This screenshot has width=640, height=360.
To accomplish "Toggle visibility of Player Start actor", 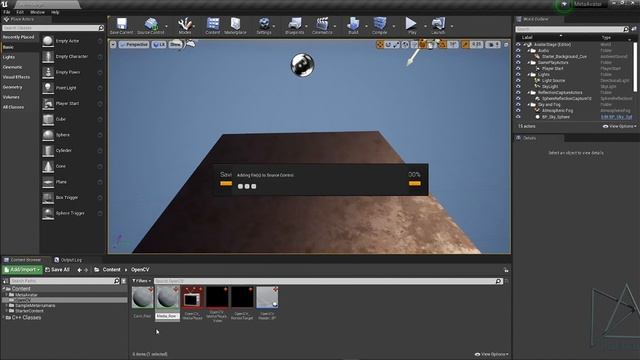I will [518, 69].
